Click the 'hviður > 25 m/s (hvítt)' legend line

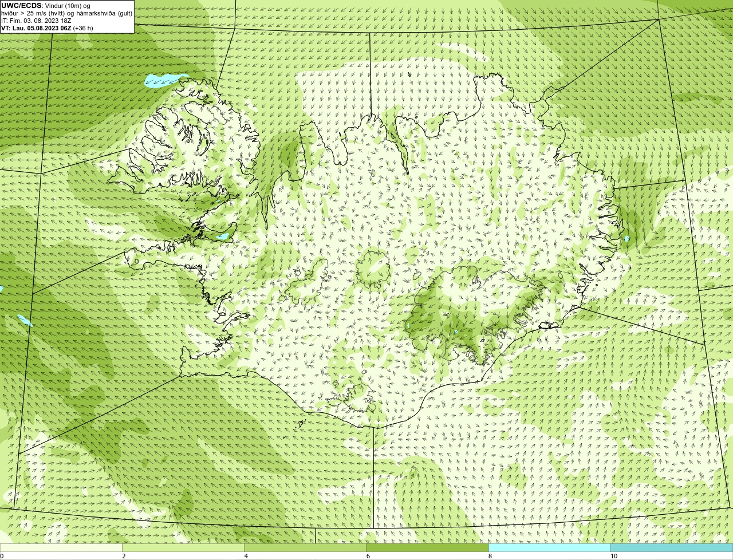66,13
